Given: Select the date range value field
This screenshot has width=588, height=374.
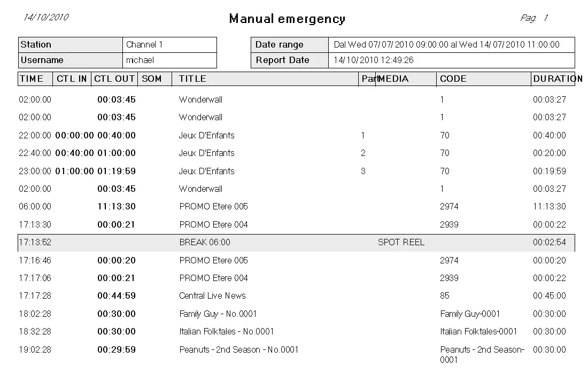Looking at the screenshot, I should [446, 45].
